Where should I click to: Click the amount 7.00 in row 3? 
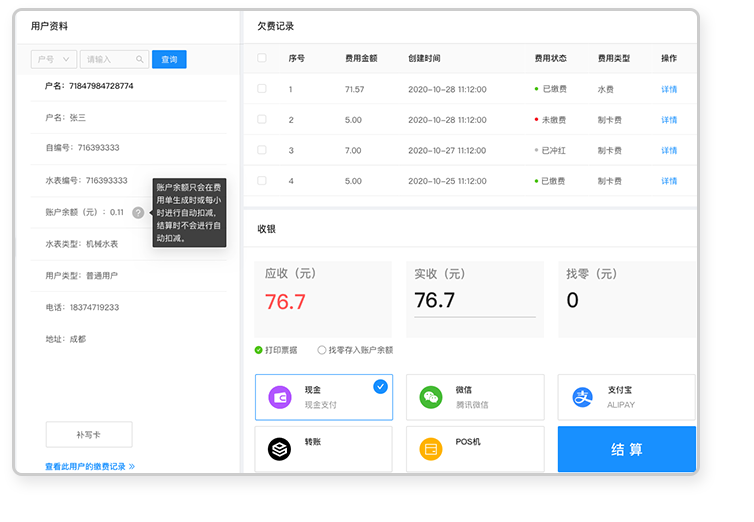click(353, 150)
